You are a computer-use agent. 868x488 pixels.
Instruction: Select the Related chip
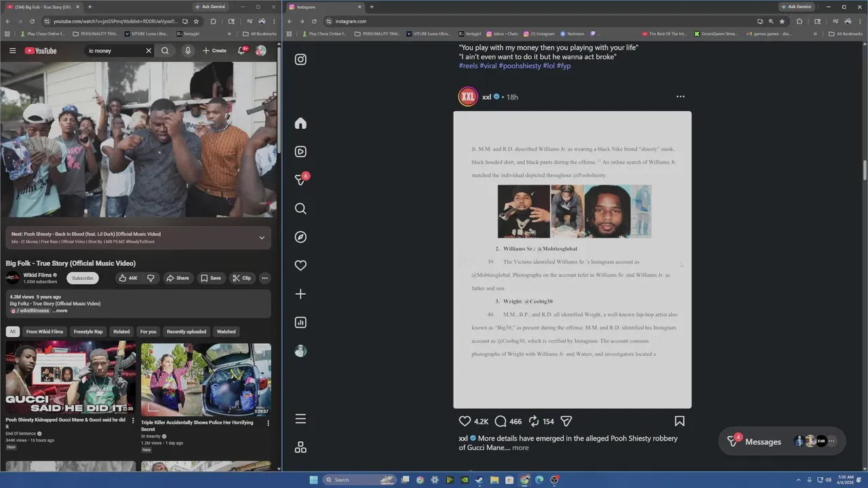121,331
